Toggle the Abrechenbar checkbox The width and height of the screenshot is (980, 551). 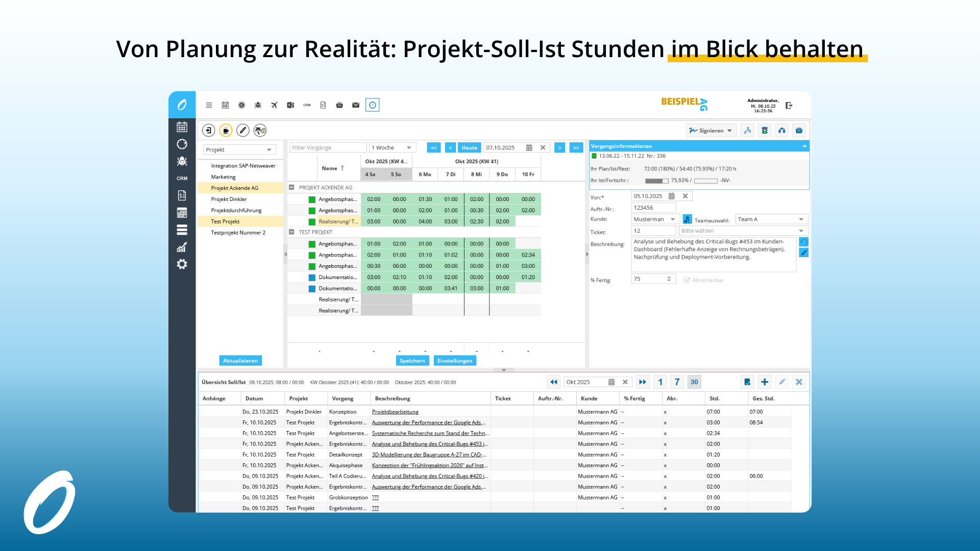pyautogui.click(x=687, y=280)
